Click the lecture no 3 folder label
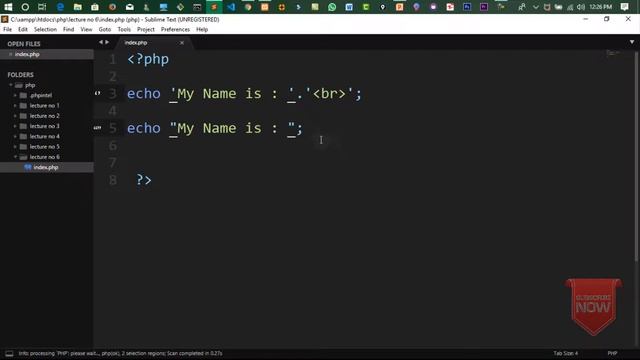 coord(44,126)
